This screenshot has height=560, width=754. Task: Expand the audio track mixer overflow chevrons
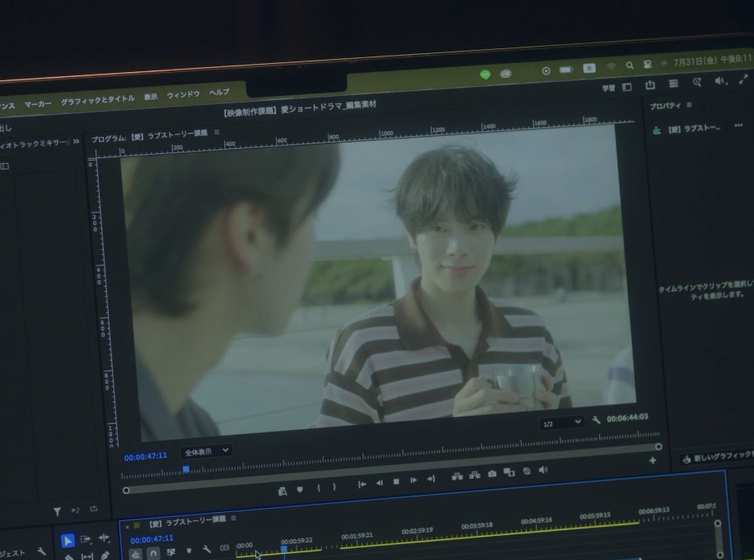click(77, 141)
